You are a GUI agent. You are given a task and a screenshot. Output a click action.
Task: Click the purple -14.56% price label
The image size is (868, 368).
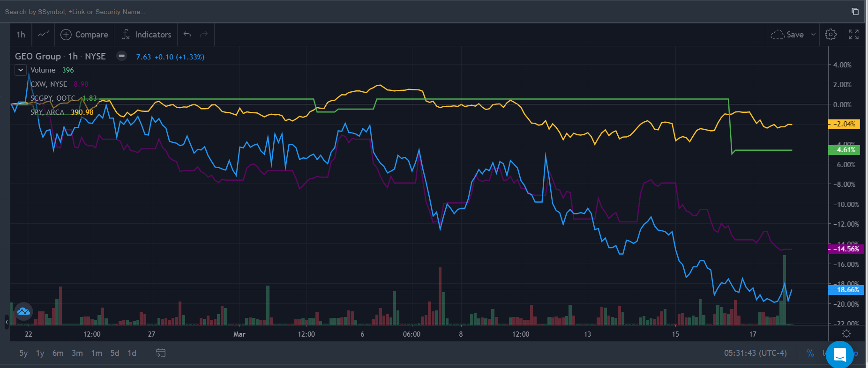click(x=846, y=249)
